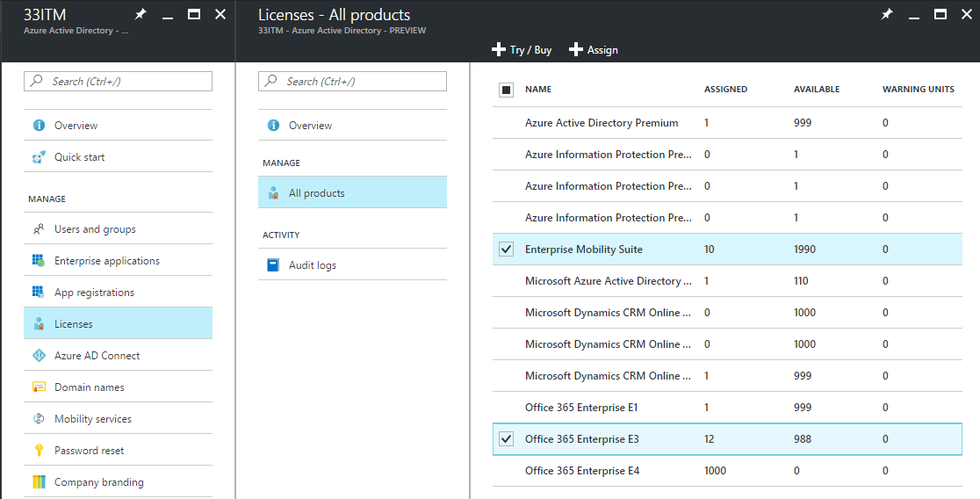The width and height of the screenshot is (980, 499).
Task: Open Quick start menu item
Action: tap(119, 157)
